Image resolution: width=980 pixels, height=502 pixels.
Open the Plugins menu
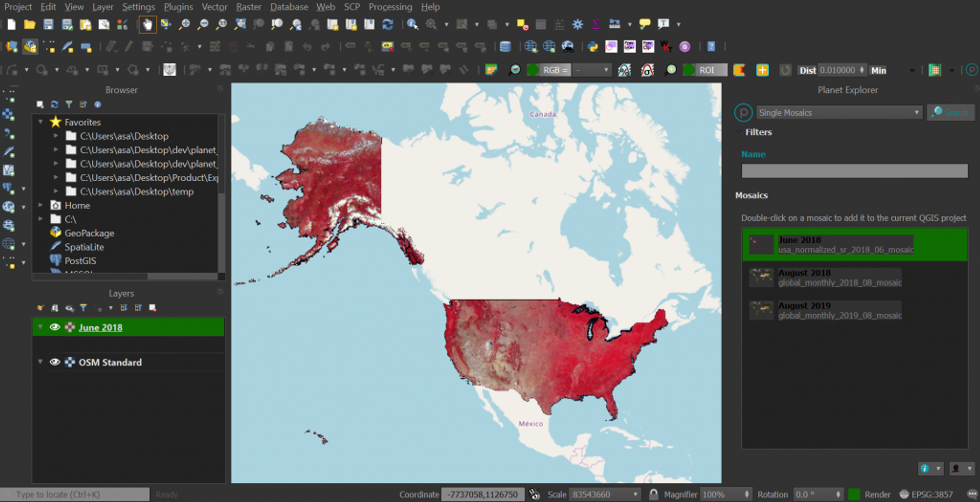click(x=178, y=7)
